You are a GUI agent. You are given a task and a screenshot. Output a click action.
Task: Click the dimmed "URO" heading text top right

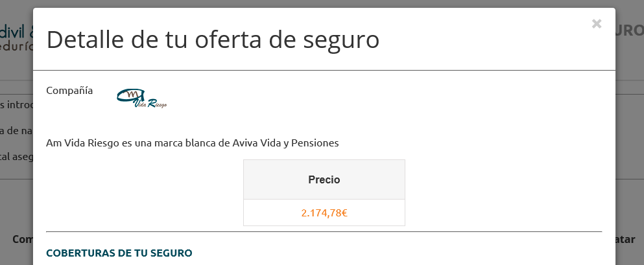630,30
